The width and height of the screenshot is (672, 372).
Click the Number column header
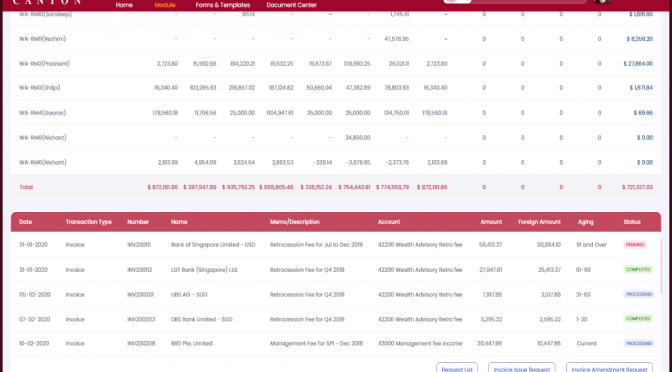pyautogui.click(x=138, y=222)
